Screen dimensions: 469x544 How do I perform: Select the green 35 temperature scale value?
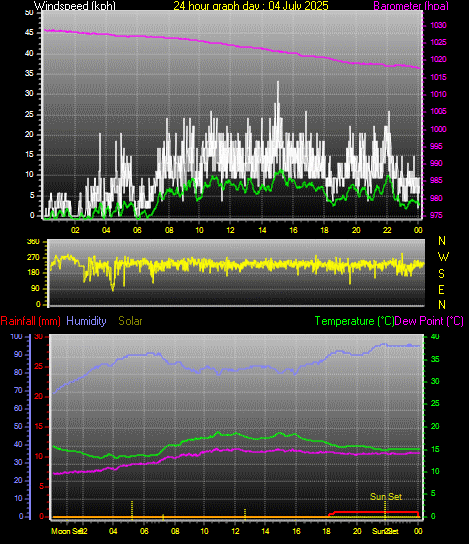[x=435, y=359]
